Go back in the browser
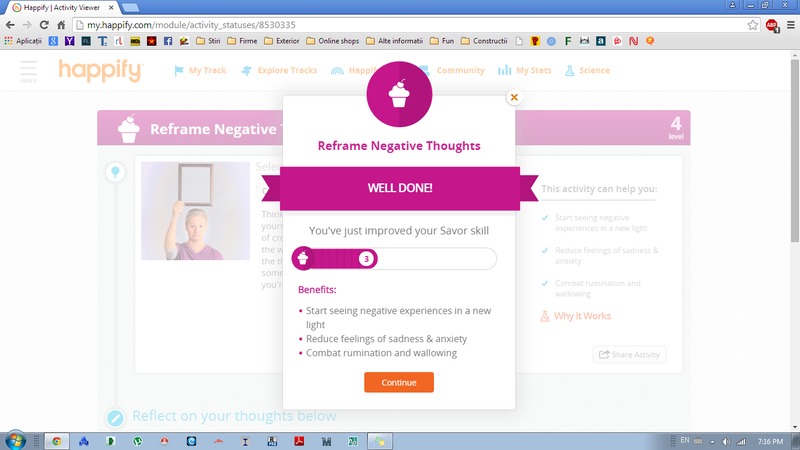The width and height of the screenshot is (800, 450). pyautogui.click(x=11, y=25)
